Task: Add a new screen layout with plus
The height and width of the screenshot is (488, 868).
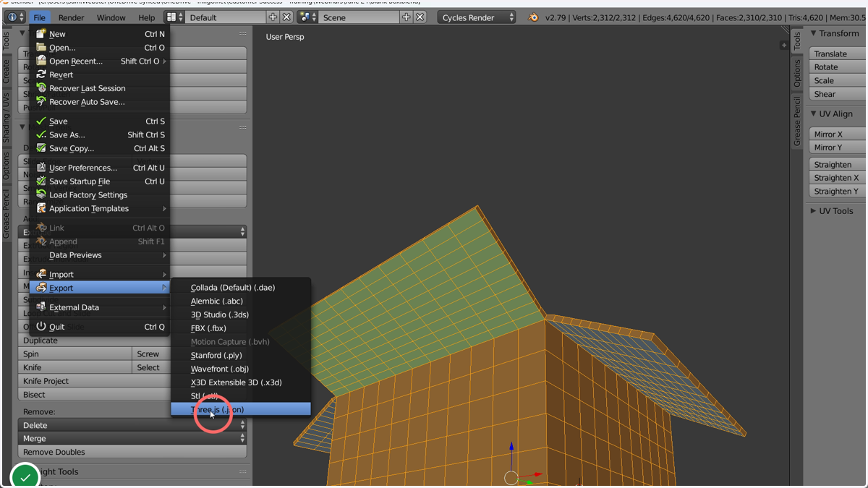Action: pyautogui.click(x=273, y=17)
